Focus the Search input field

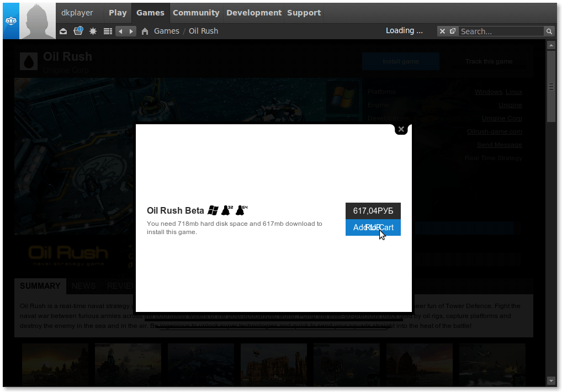point(501,31)
